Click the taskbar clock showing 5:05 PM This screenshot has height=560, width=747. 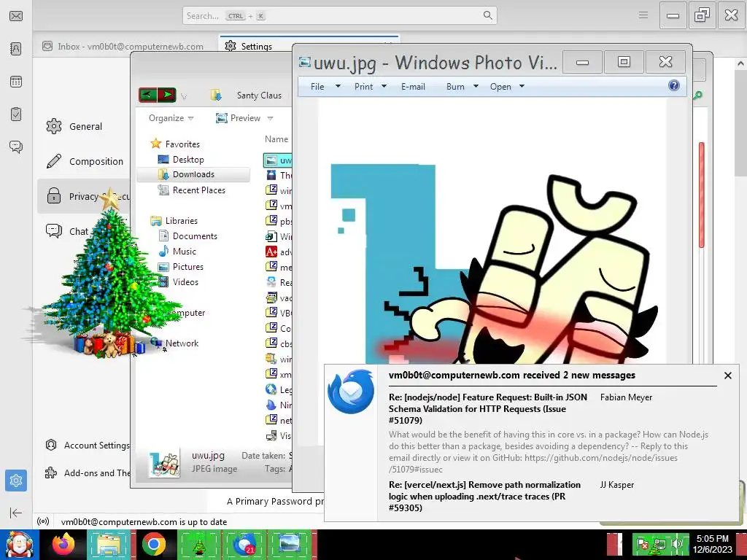point(712,544)
